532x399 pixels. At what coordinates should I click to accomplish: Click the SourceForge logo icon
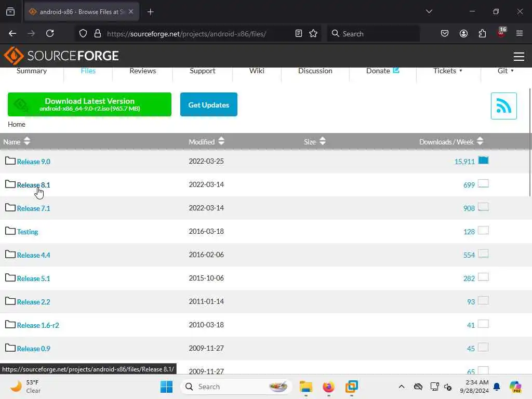tap(14, 55)
